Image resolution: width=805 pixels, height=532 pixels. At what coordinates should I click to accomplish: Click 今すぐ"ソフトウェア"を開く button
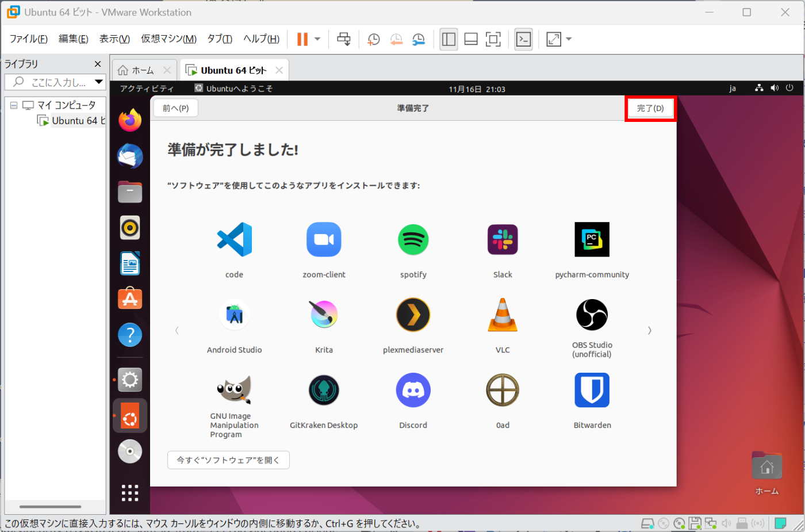tap(228, 460)
